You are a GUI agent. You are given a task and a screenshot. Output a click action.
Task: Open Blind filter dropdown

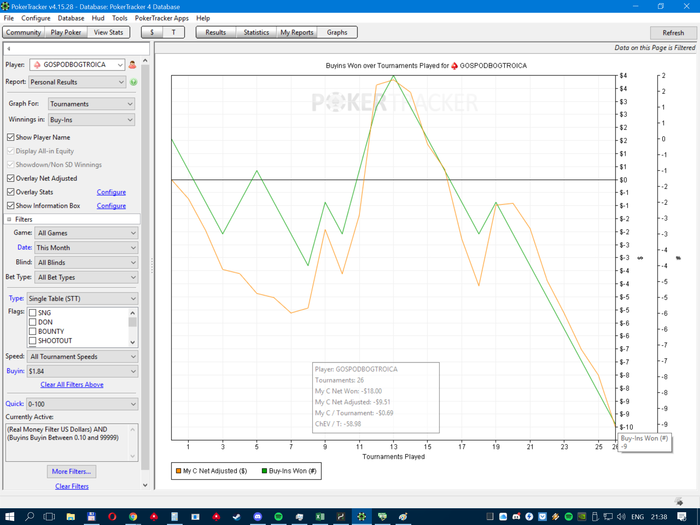tap(86, 262)
